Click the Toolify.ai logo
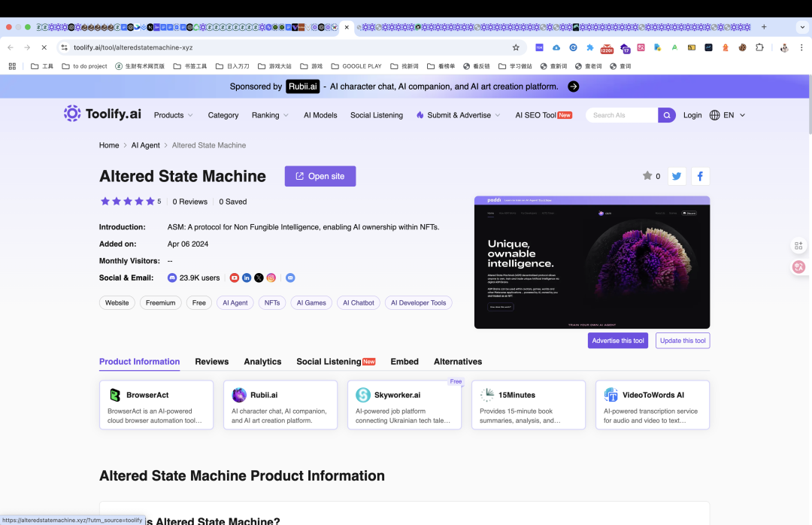812x525 pixels. click(102, 114)
